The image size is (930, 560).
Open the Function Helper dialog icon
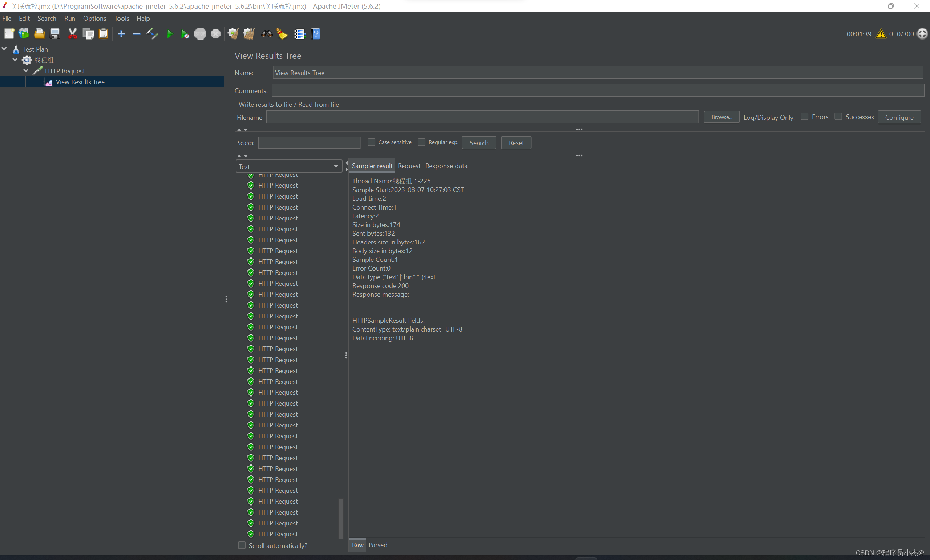(x=300, y=34)
